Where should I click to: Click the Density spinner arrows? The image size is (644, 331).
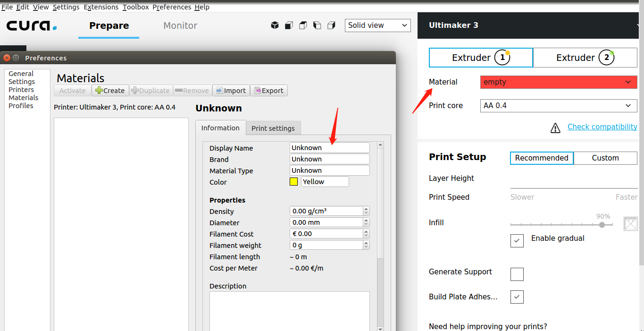pyautogui.click(x=366, y=211)
